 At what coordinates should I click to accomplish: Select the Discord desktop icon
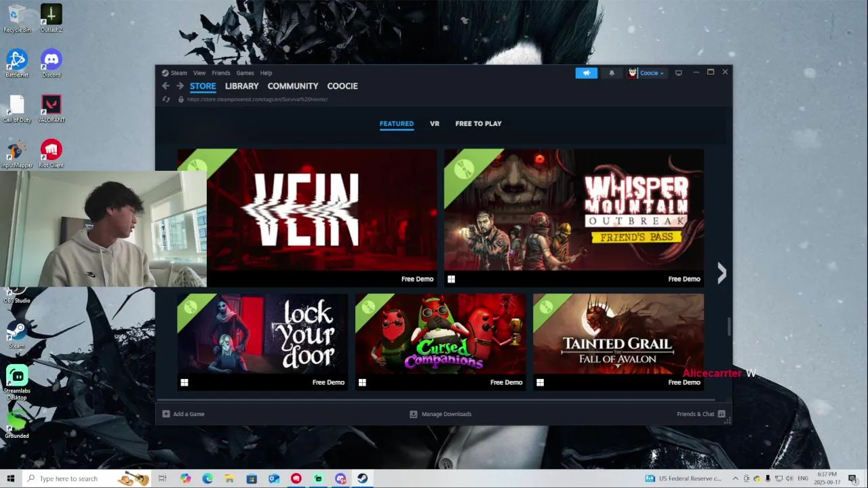(x=51, y=64)
